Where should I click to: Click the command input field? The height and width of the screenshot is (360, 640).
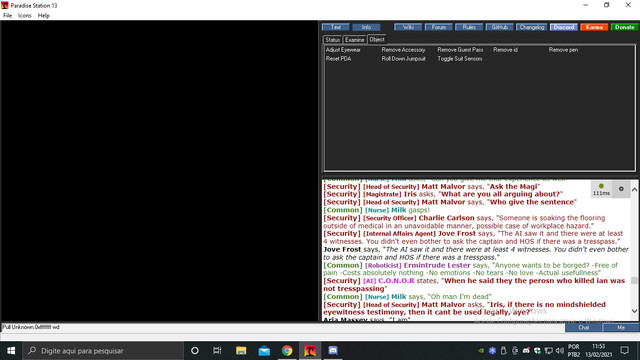[x=282, y=327]
